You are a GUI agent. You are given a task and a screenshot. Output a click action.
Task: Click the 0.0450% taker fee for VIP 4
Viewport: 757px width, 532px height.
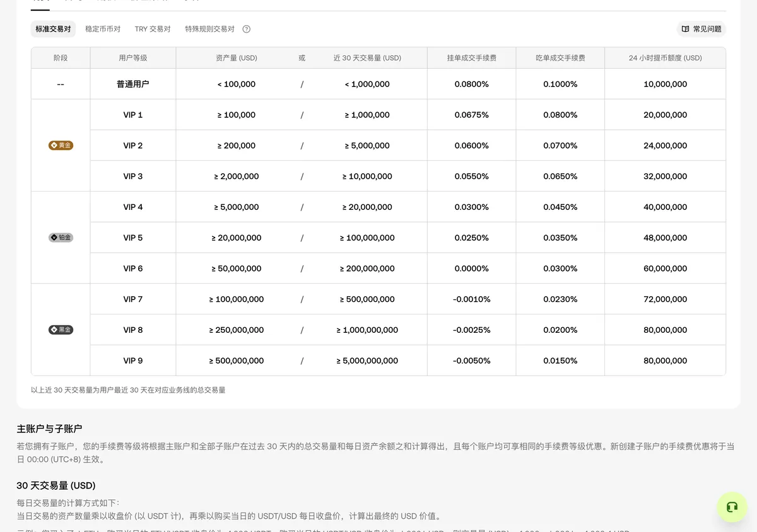coord(560,207)
